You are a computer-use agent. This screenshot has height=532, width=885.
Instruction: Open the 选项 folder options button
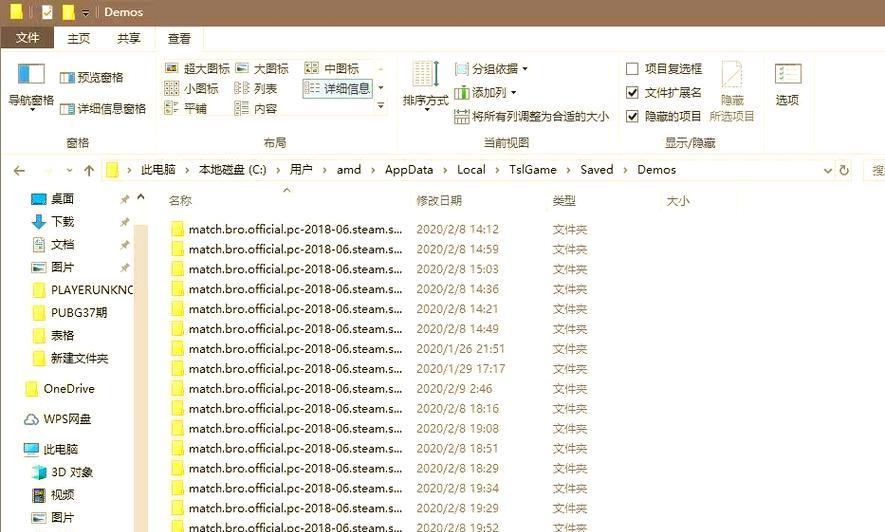click(787, 86)
